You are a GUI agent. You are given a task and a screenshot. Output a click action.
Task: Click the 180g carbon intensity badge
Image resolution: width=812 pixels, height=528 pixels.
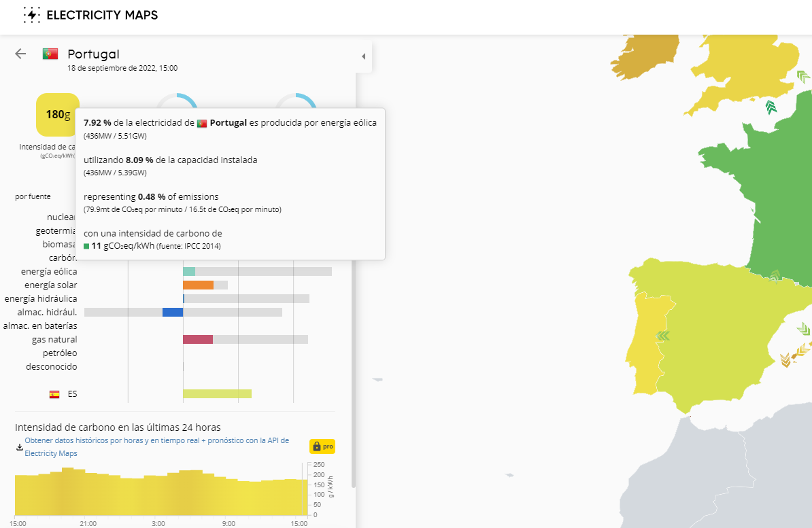tap(58, 114)
